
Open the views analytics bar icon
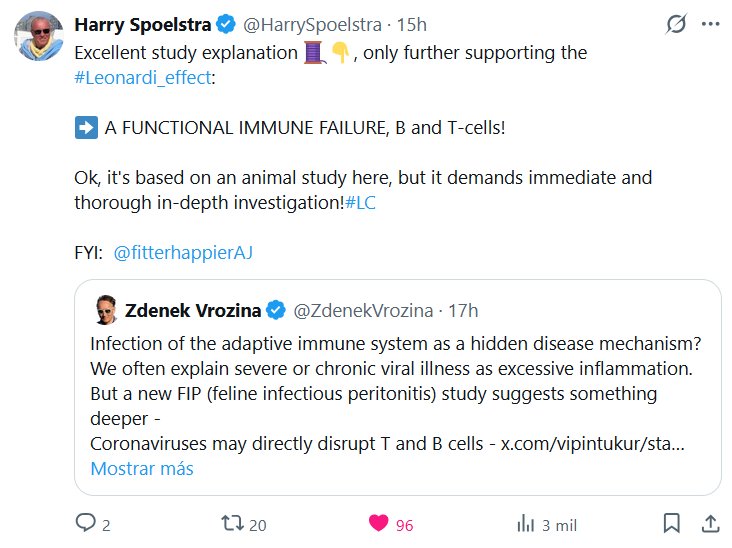coord(525,523)
